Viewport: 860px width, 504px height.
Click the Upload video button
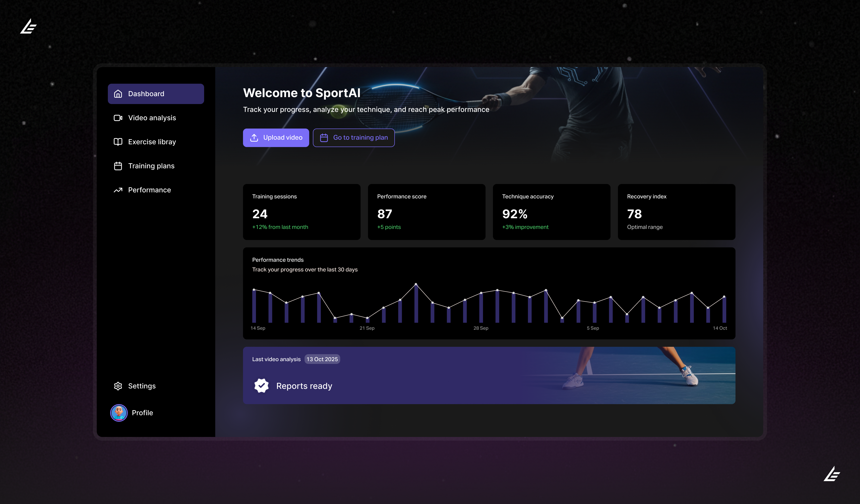coord(276,137)
